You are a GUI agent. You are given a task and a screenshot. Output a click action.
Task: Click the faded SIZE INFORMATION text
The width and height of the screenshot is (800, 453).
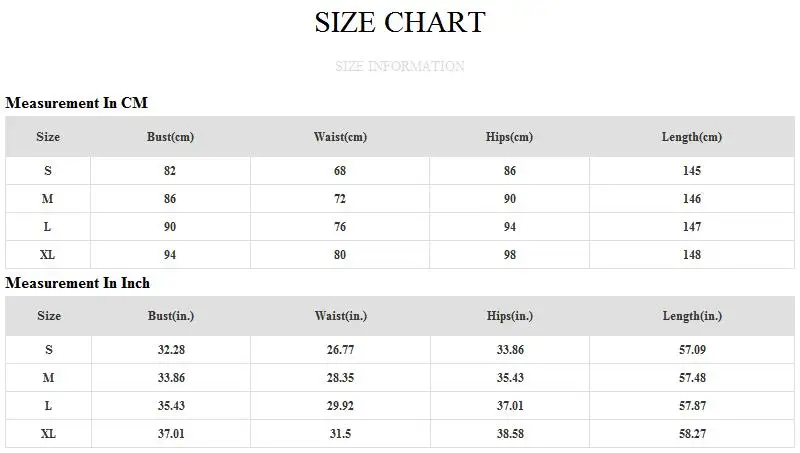click(x=400, y=67)
